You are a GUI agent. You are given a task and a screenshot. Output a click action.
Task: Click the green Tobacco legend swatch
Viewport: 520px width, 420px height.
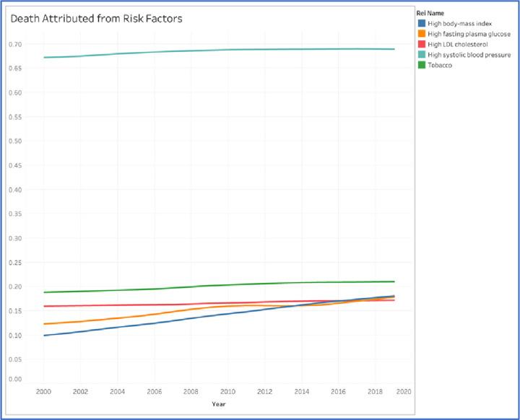tap(420, 64)
